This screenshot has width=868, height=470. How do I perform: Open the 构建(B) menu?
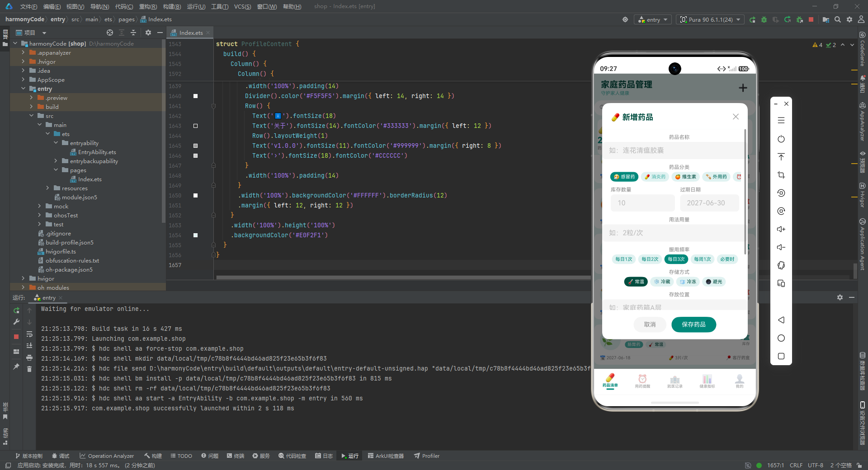[172, 6]
